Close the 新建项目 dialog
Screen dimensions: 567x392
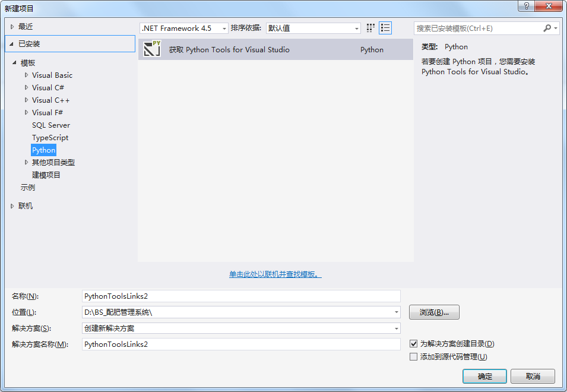(549, 6)
